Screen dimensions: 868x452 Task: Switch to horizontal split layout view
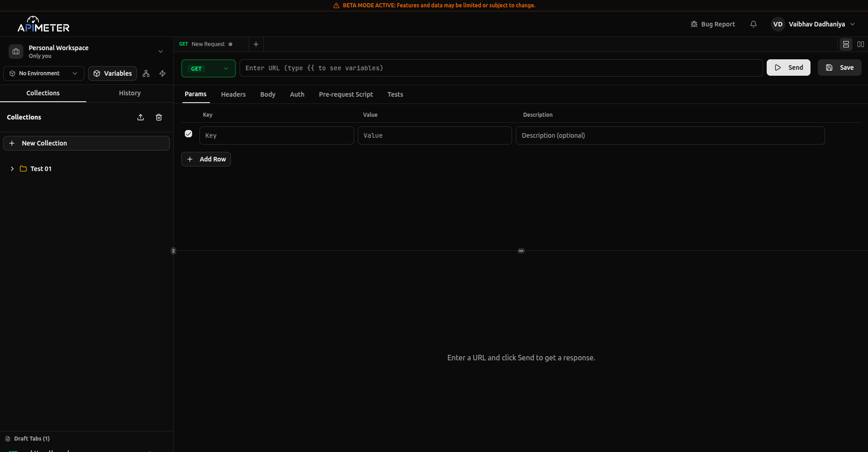[846, 44]
